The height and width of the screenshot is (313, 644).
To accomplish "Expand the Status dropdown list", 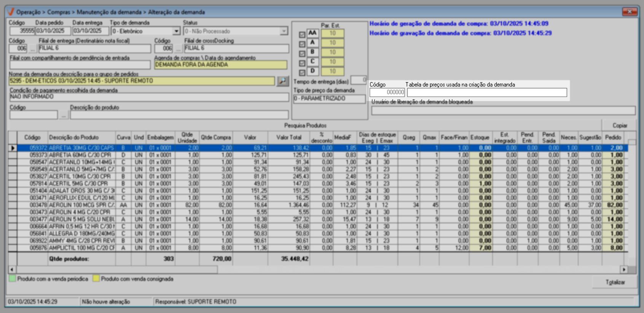I will [x=284, y=31].
